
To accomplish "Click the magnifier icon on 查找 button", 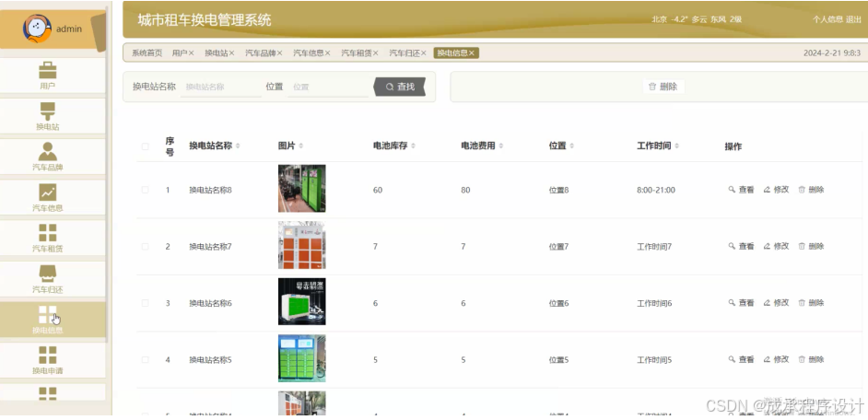I will pyautogui.click(x=390, y=87).
